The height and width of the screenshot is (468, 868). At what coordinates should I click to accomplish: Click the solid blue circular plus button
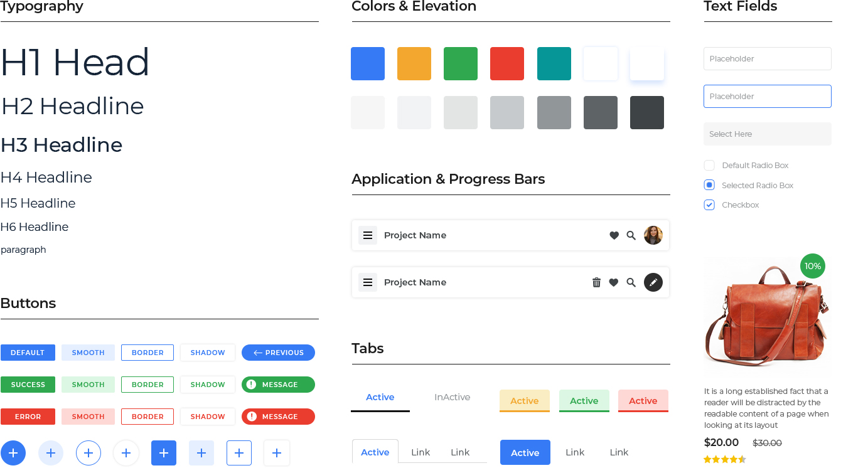tap(13, 453)
